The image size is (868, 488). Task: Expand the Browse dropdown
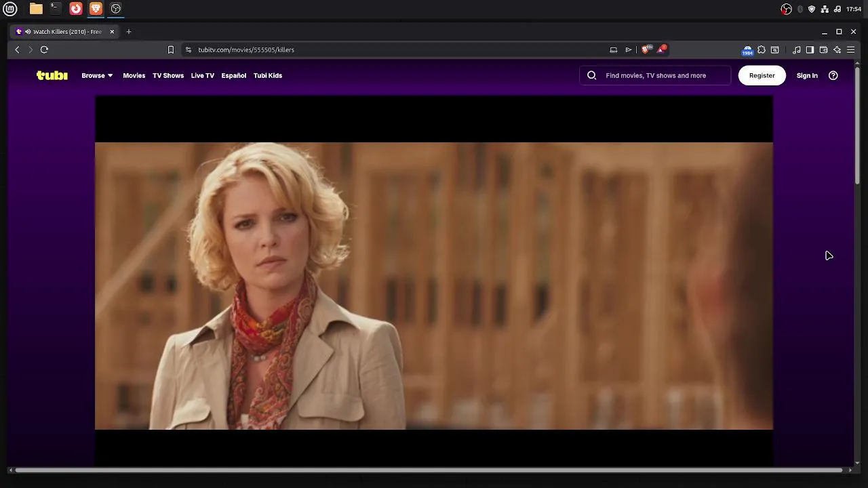pyautogui.click(x=97, y=75)
